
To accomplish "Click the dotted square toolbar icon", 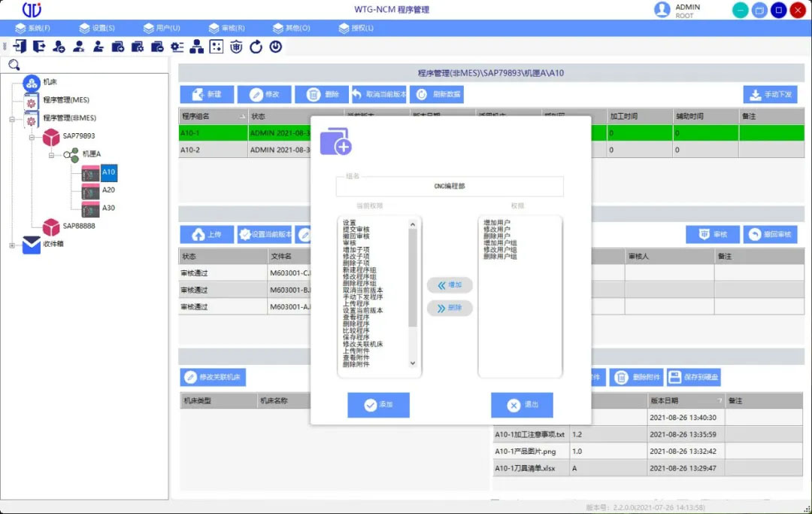I will (x=217, y=47).
